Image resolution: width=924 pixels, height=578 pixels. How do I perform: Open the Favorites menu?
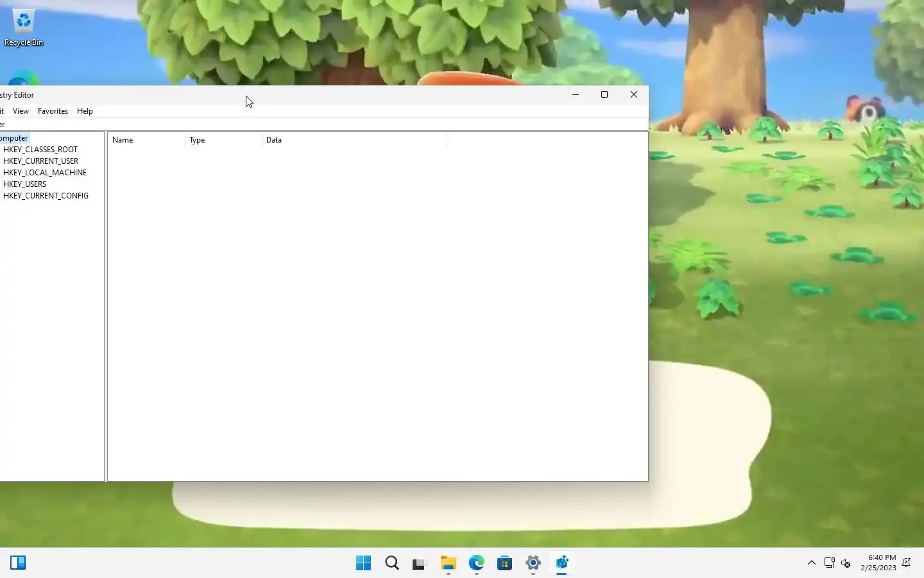[53, 111]
